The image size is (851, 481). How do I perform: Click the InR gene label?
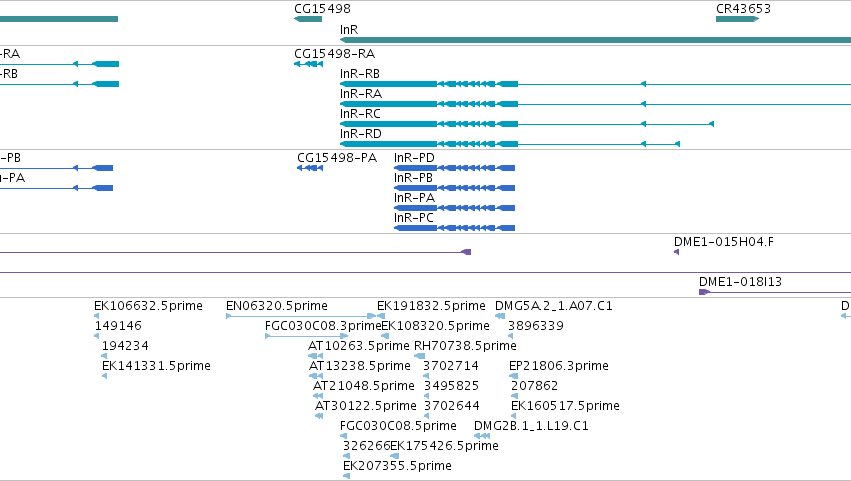[x=348, y=30]
